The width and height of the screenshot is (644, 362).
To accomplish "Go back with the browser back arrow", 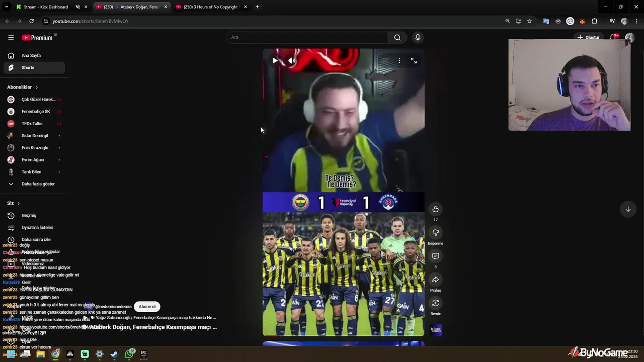I will tap(8, 21).
